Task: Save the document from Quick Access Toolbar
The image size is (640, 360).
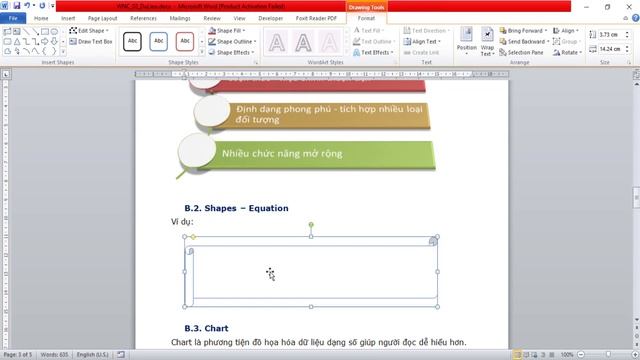Action: (17, 6)
